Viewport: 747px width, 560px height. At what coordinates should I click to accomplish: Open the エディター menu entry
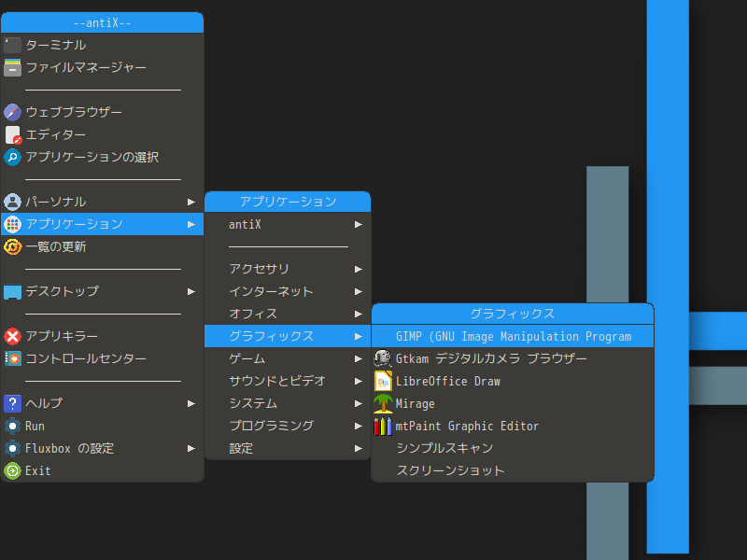pos(102,134)
